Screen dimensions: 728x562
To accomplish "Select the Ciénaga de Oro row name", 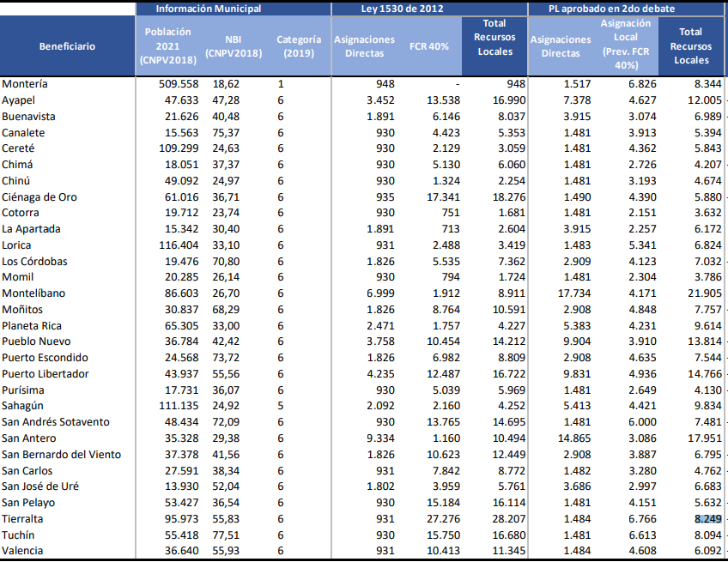I will [39, 197].
